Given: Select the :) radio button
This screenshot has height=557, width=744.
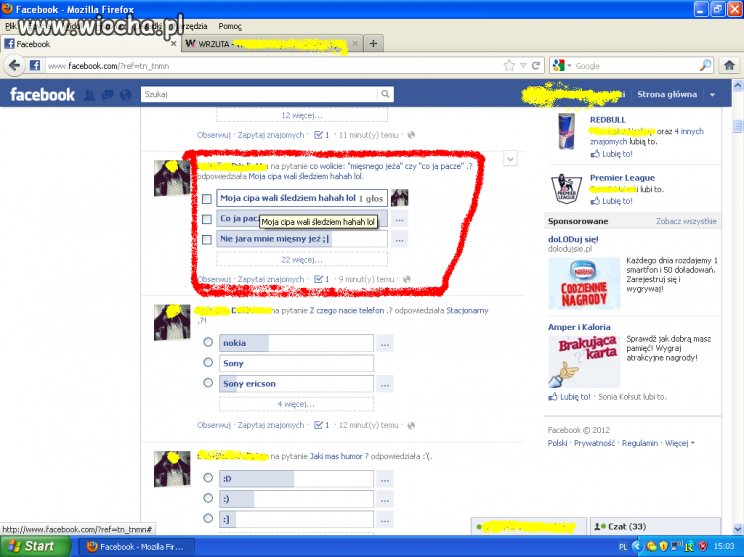Looking at the screenshot, I should (x=208, y=498).
